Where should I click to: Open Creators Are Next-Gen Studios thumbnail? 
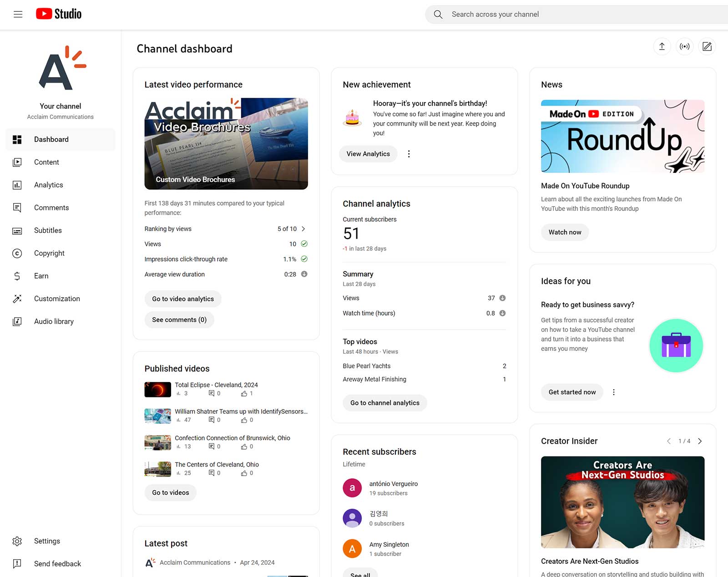coord(622,502)
